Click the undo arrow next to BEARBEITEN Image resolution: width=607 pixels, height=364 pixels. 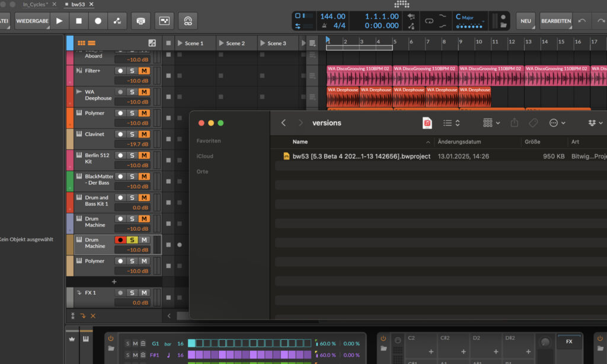[x=582, y=21]
